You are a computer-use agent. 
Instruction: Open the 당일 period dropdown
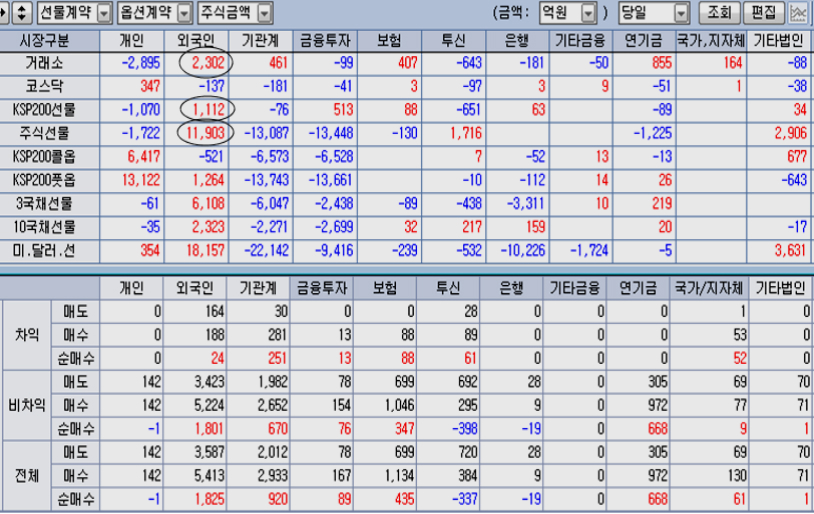coord(681,13)
